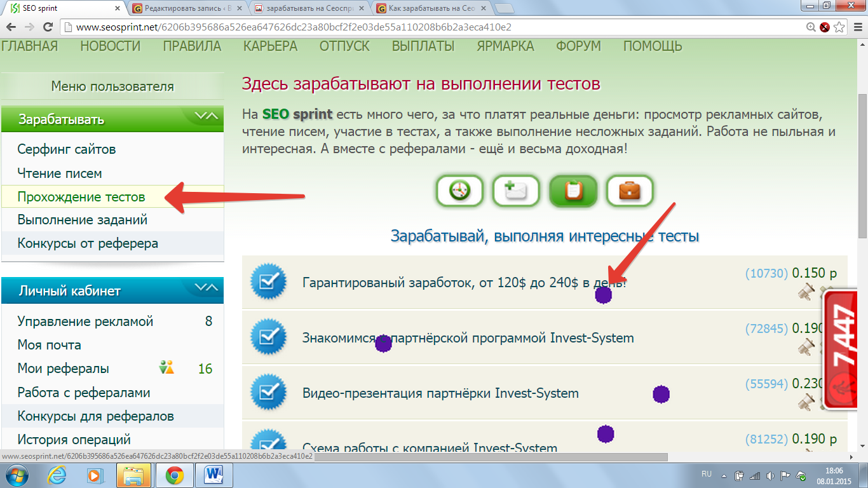
Task: Open a new browser tab
Action: coord(504,8)
